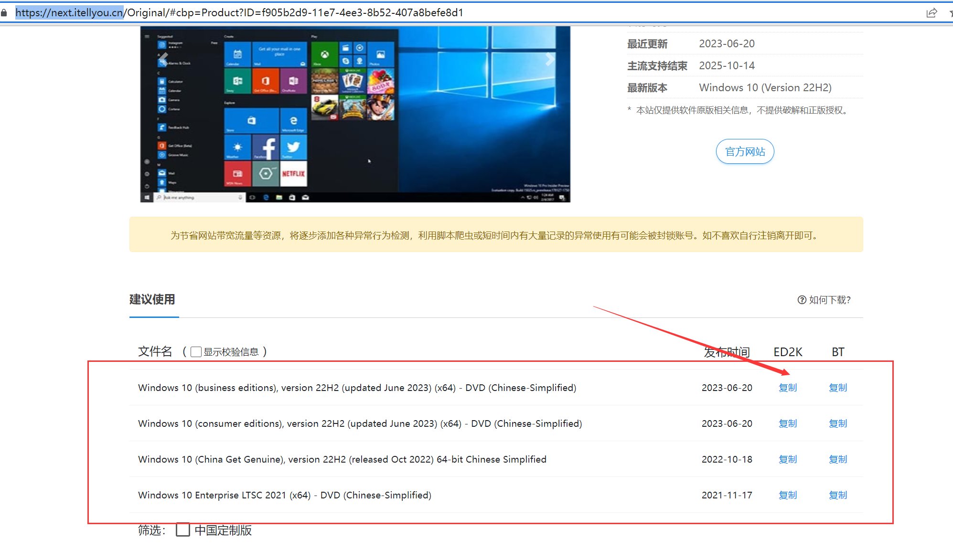
Task: Select the China Get Genuine file name
Action: click(x=342, y=459)
